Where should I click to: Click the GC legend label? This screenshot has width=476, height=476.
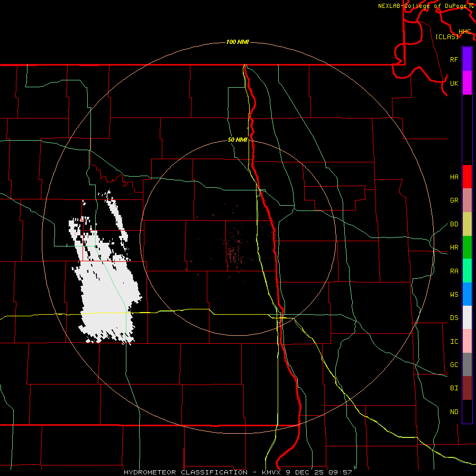click(x=454, y=364)
